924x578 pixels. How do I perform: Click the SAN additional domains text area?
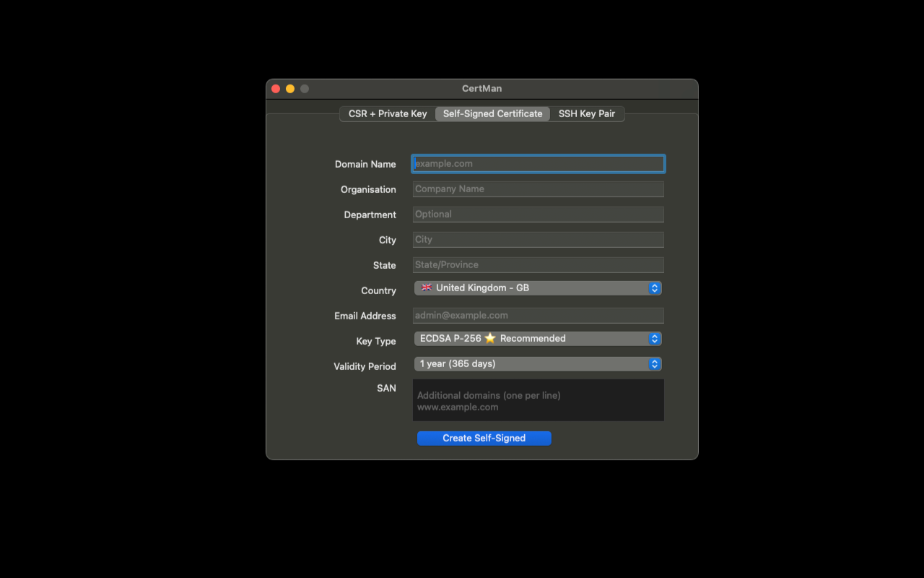pos(538,400)
